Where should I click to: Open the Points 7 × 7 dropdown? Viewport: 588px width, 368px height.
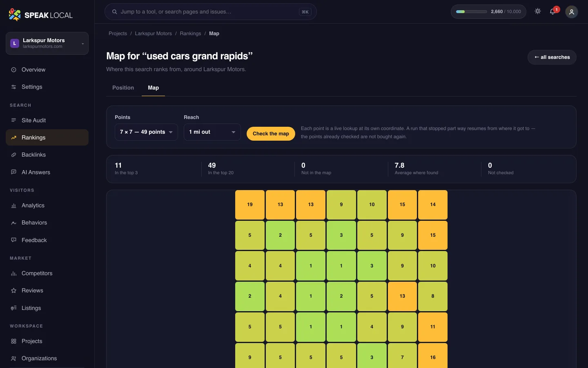[146, 132]
